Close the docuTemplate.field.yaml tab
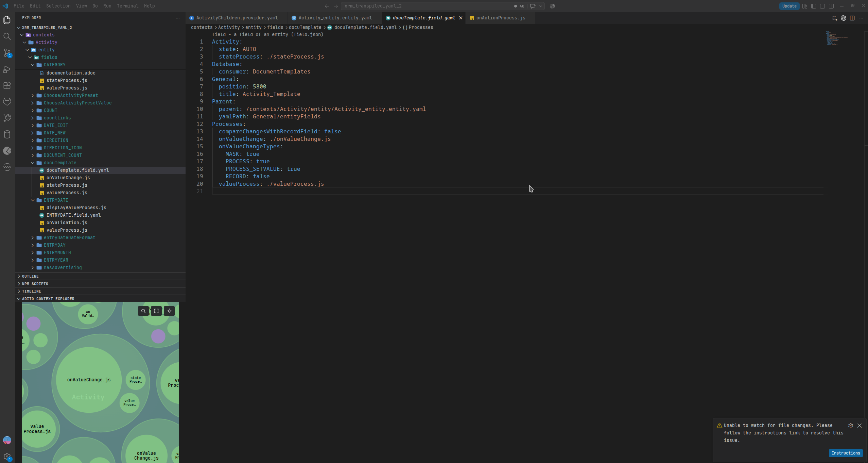The width and height of the screenshot is (868, 463). 461,18
